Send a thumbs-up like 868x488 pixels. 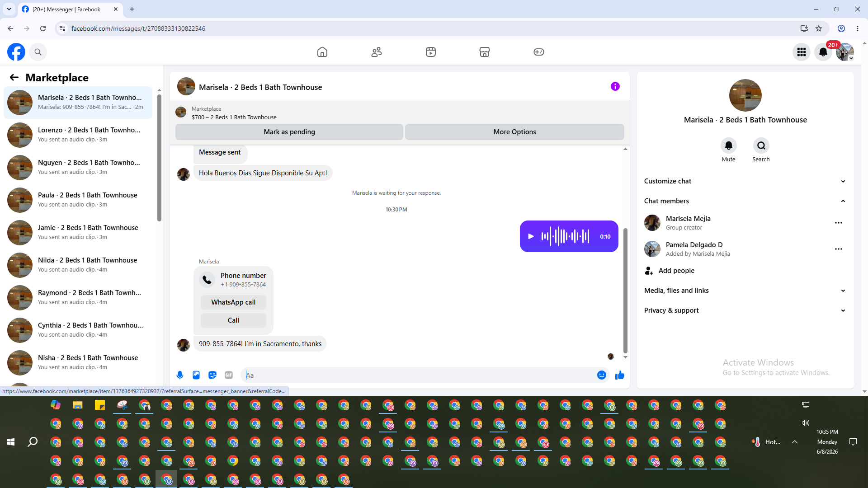click(620, 375)
